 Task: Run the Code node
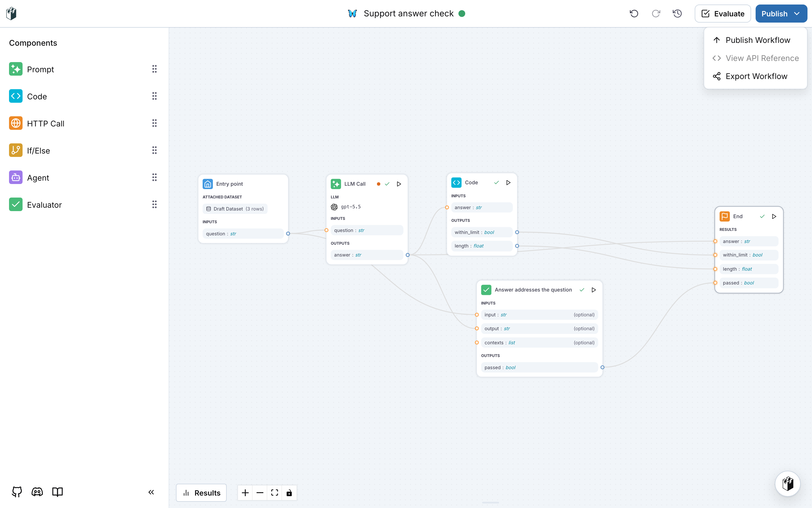coord(508,182)
